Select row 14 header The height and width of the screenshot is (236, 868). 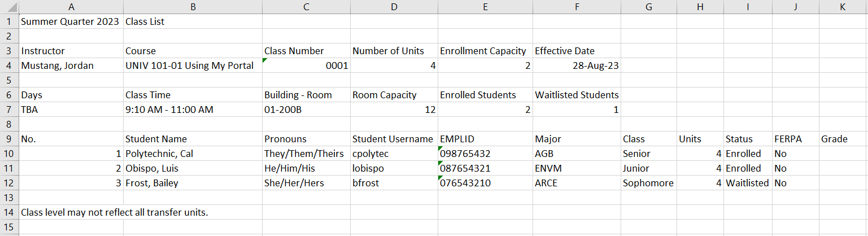click(9, 212)
